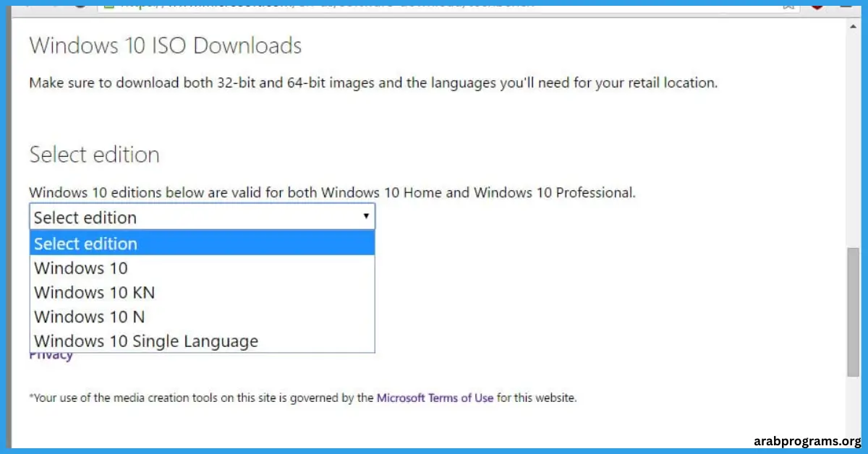868x454 pixels.
Task: Click the text about valid Windows 10 editions
Action: pos(332,193)
